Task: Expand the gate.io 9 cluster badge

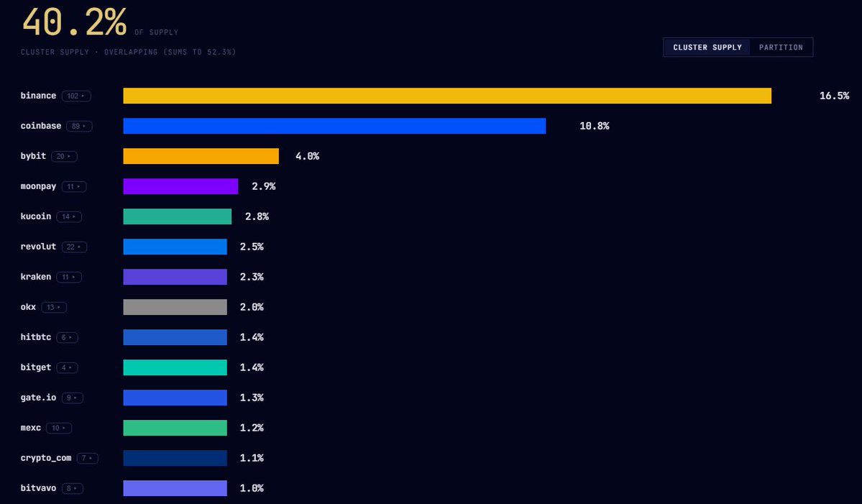Action: pos(72,398)
